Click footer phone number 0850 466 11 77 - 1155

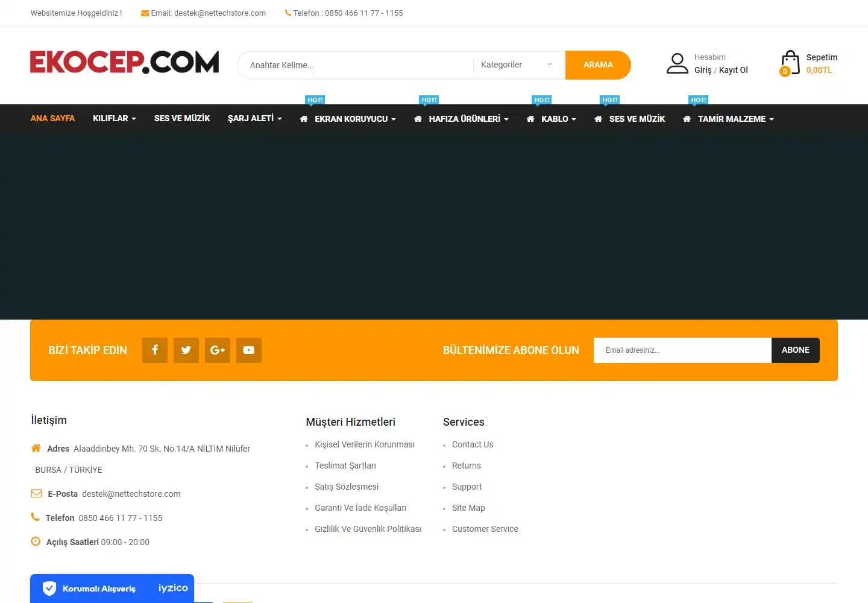121,518
